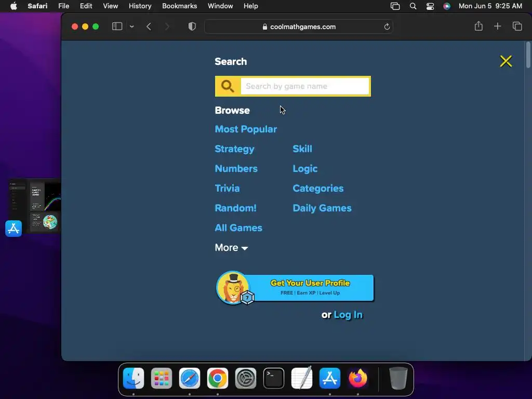This screenshot has width=532, height=399.
Task: Click the date and time in menu bar
Action: (x=490, y=6)
